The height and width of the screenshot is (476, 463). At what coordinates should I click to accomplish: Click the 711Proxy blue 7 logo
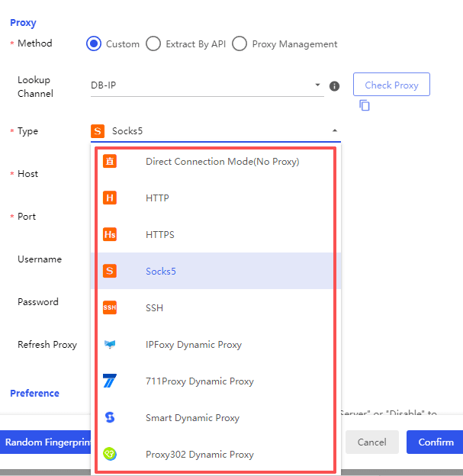tap(110, 381)
